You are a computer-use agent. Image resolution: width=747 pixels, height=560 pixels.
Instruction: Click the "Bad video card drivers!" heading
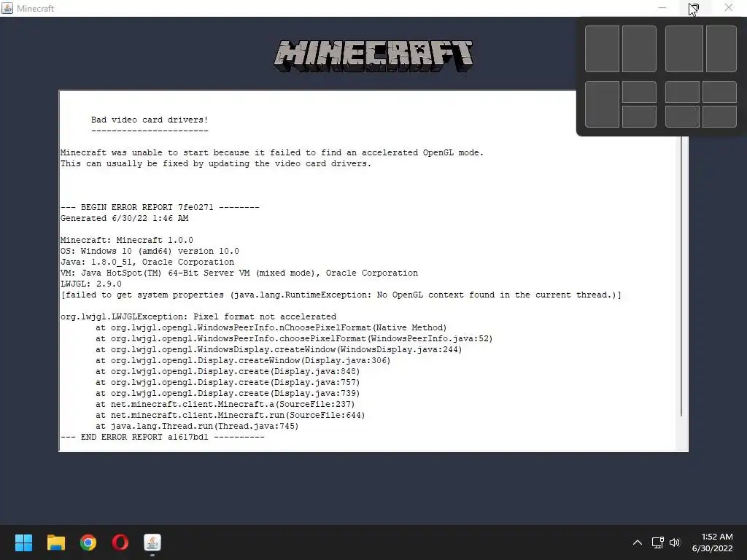pos(150,120)
